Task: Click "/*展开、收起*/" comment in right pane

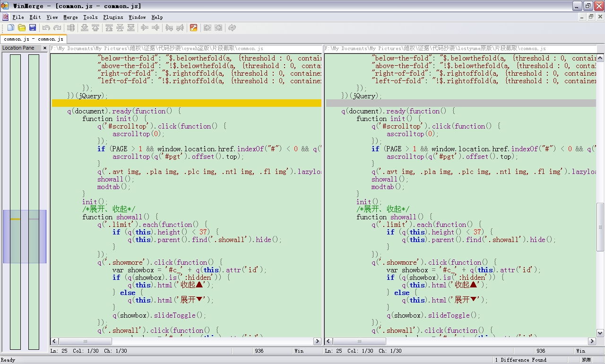Action: pos(383,209)
